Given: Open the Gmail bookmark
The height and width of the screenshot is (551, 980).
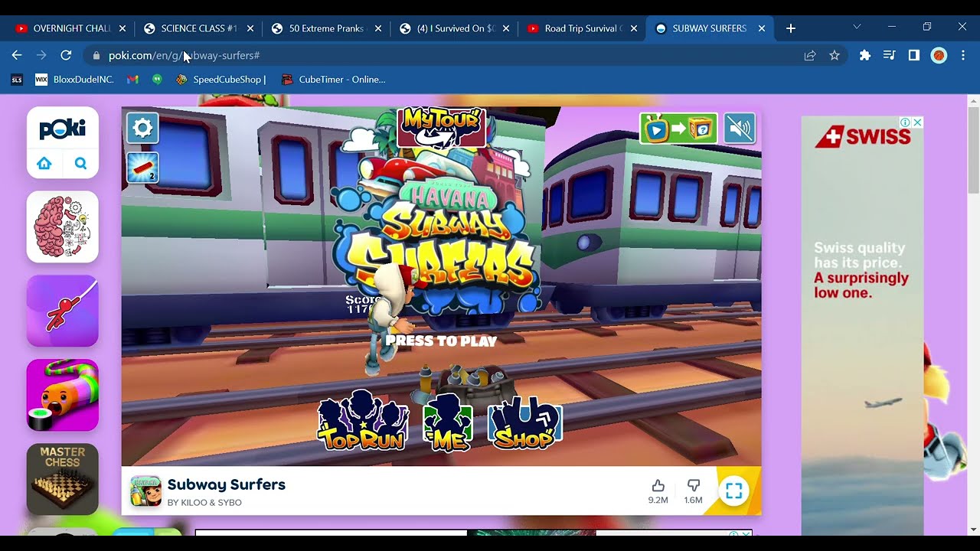Looking at the screenshot, I should [132, 80].
